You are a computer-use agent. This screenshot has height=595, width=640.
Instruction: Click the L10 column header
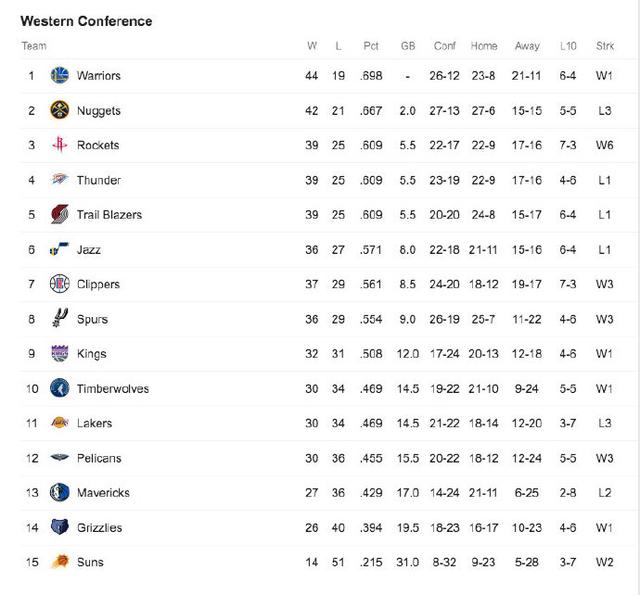[x=568, y=46]
